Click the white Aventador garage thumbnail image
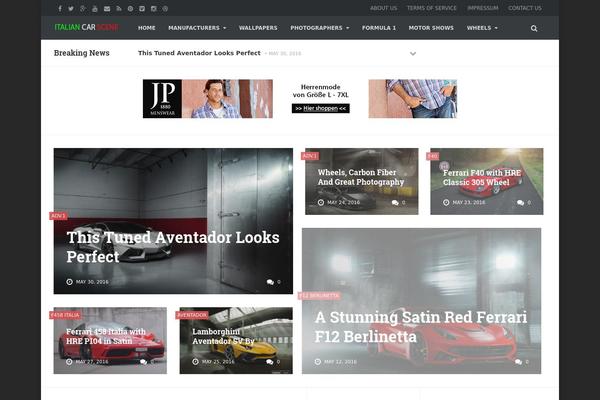The width and height of the screenshot is (600, 400). click(x=173, y=221)
